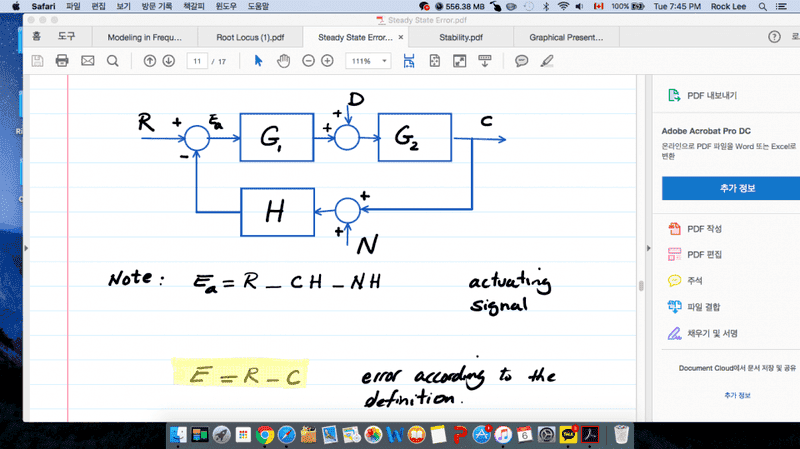Click the print icon in toolbar
The width and height of the screenshot is (800, 449).
pyautogui.click(x=62, y=61)
